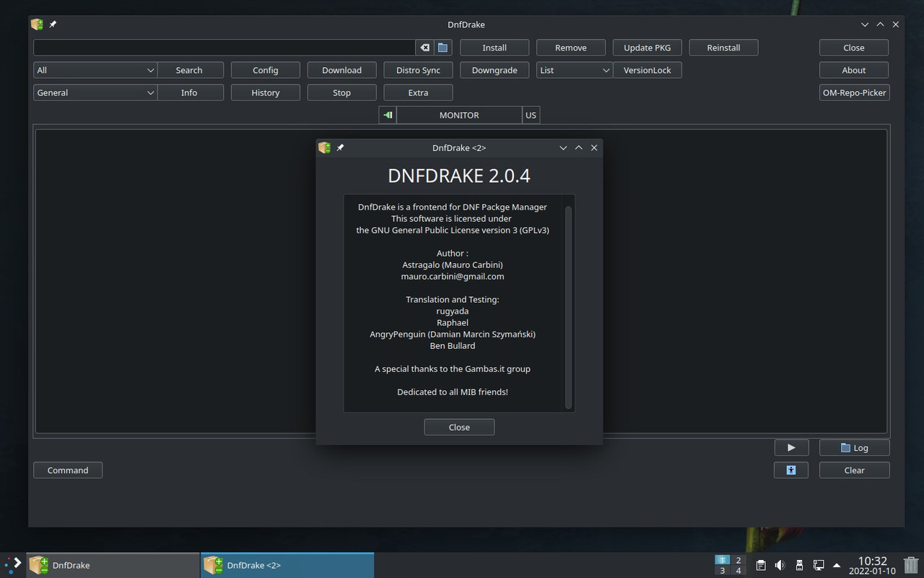924x578 pixels.
Task: Click the Command button
Action: click(x=68, y=470)
